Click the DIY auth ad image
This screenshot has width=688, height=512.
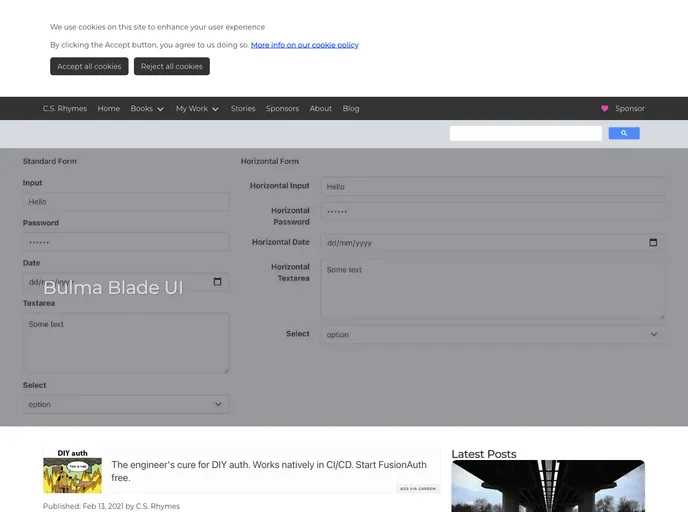(72, 471)
